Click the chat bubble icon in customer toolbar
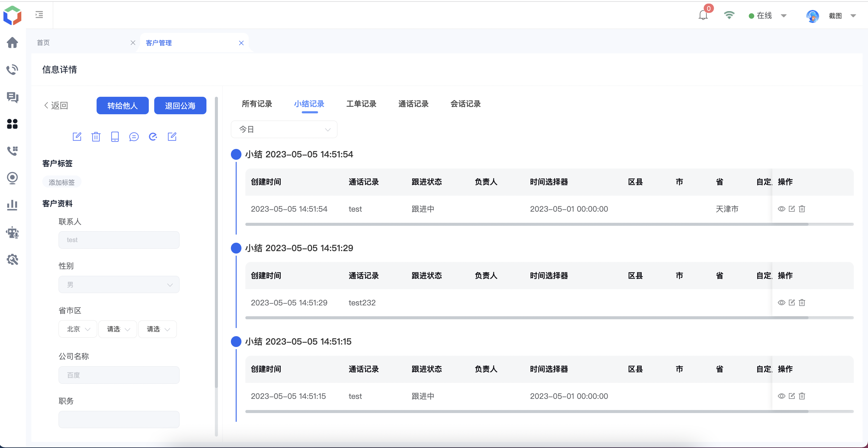 point(134,137)
